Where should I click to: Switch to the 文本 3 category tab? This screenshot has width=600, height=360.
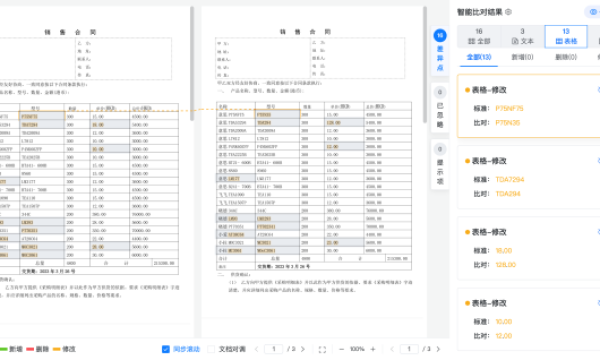[x=522, y=36]
